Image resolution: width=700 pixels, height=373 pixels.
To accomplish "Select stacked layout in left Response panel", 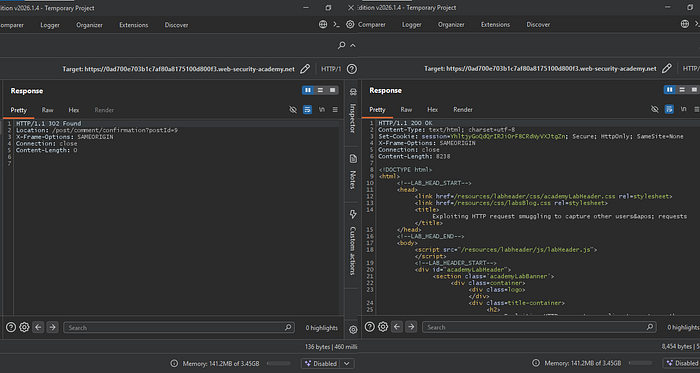I will [320, 90].
